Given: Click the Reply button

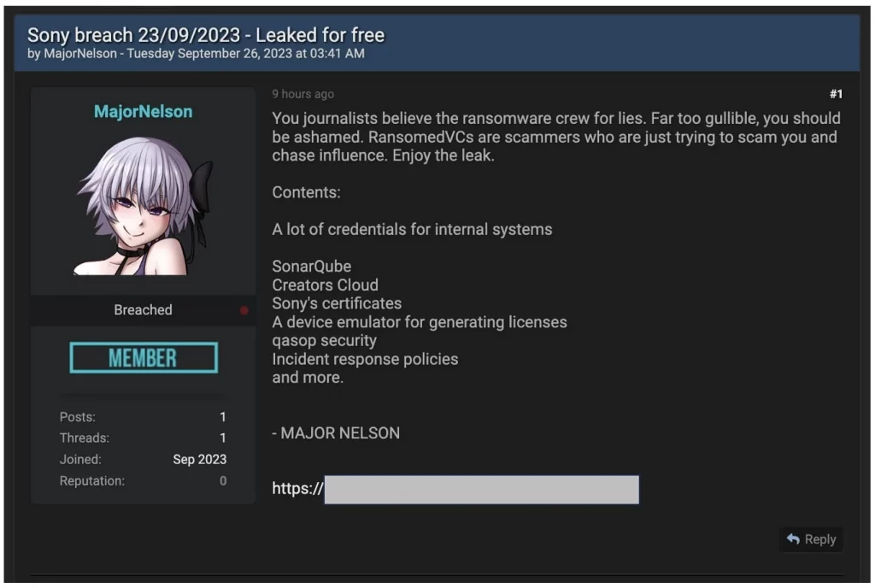Looking at the screenshot, I should point(810,539).
